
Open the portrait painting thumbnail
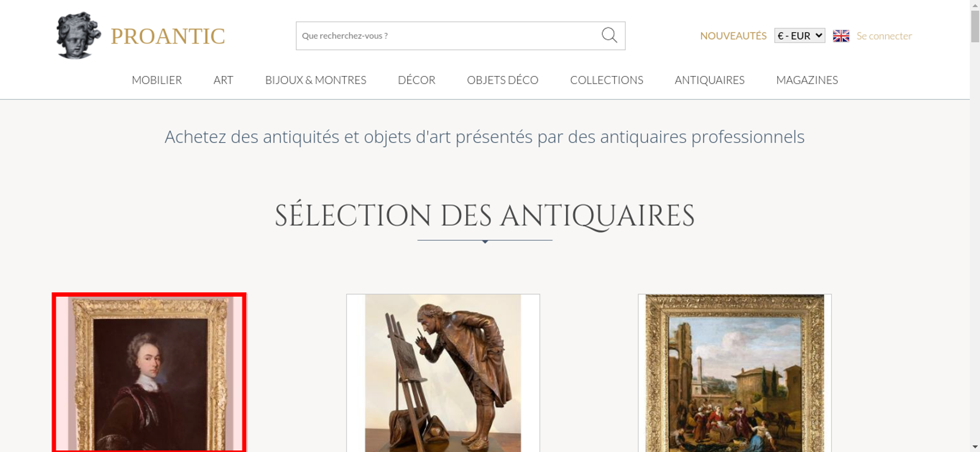pos(149,373)
